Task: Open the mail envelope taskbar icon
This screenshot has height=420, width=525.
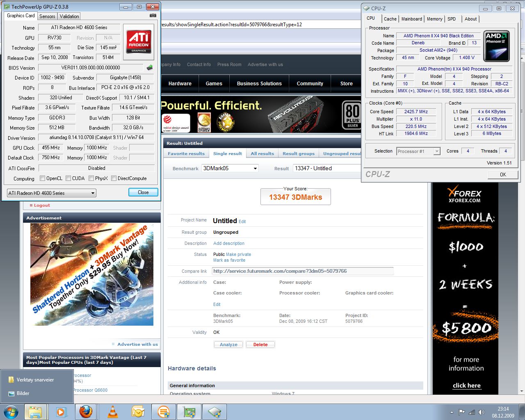Action: pyautogui.click(x=138, y=412)
